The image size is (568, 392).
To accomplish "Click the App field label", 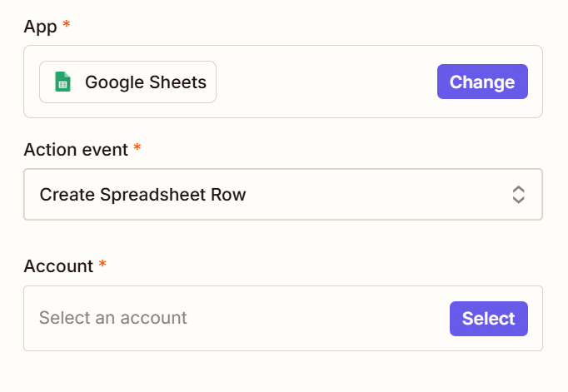I will click(x=40, y=27).
